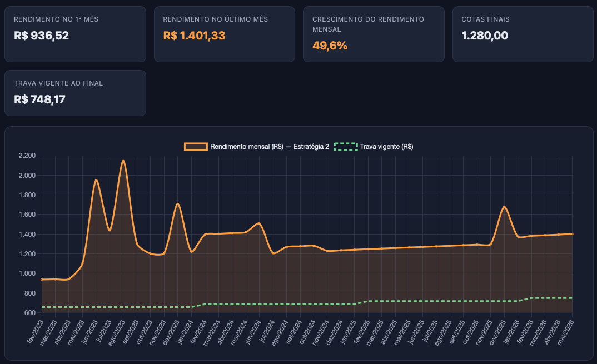This screenshot has width=597, height=364.
Task: Click the dez/2023 x-axis label
Action: pyautogui.click(x=171, y=332)
